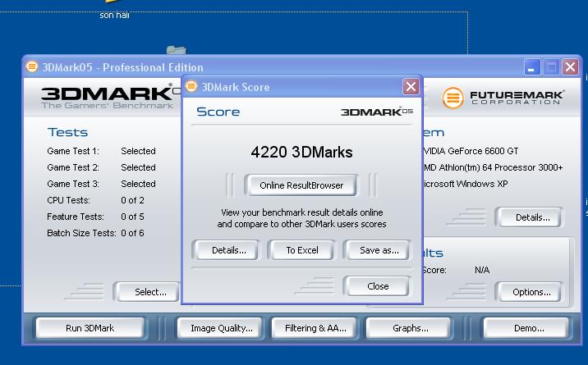Click the 'Tests' section heading
Viewport: 588px width, 365px height.
67,132
